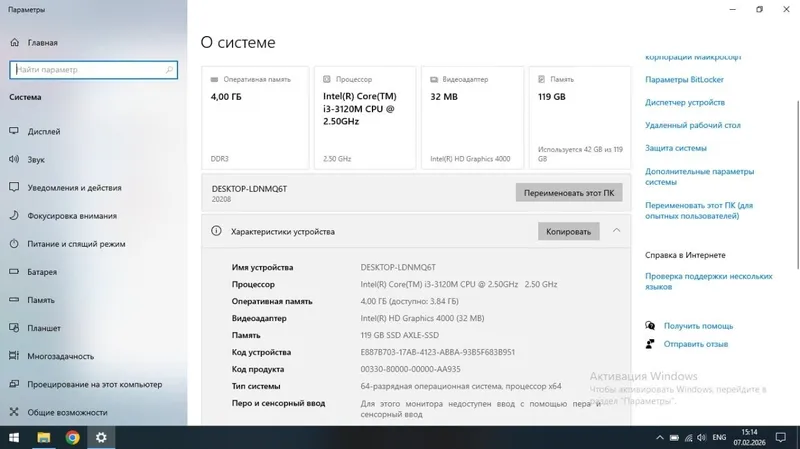Click the info icon beside Характеристики устройства
This screenshot has width=800, height=449.
(x=216, y=231)
